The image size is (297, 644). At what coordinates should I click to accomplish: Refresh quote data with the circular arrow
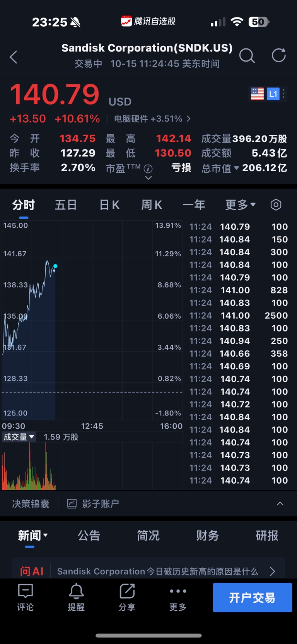click(278, 55)
